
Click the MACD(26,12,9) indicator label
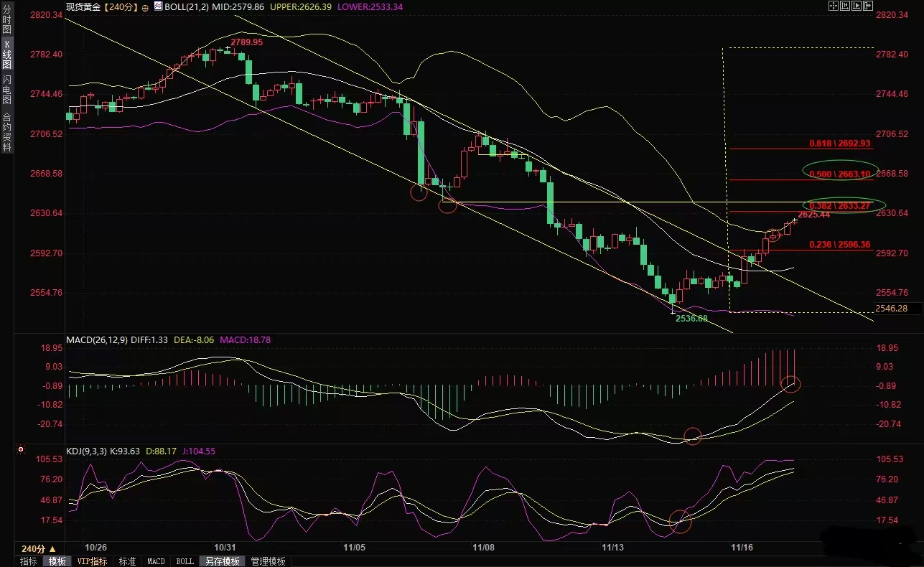pyautogui.click(x=97, y=339)
